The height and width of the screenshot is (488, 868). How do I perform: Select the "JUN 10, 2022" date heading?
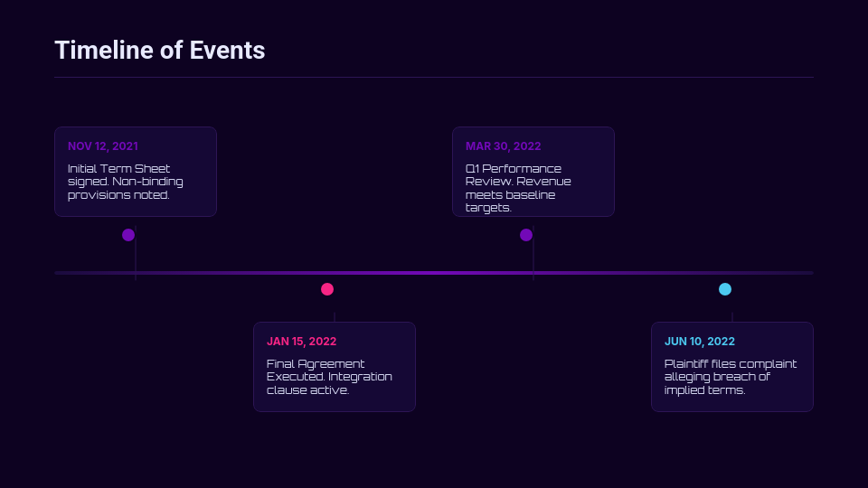[700, 342]
